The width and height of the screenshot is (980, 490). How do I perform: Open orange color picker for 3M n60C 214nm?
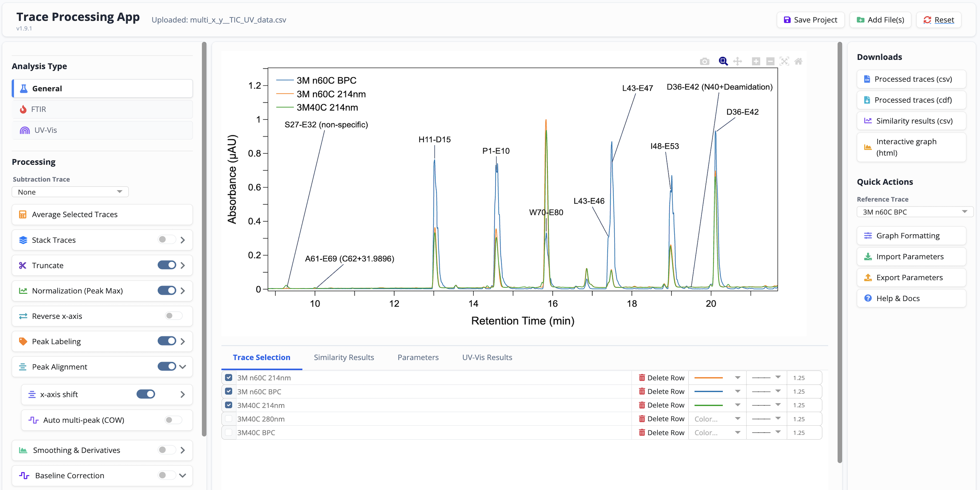click(717, 378)
